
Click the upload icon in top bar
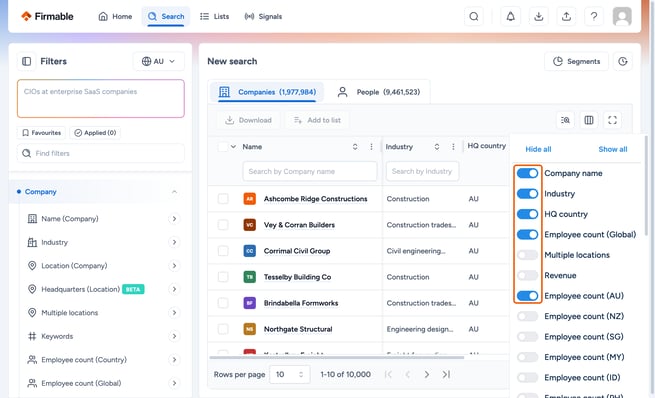pyautogui.click(x=566, y=17)
